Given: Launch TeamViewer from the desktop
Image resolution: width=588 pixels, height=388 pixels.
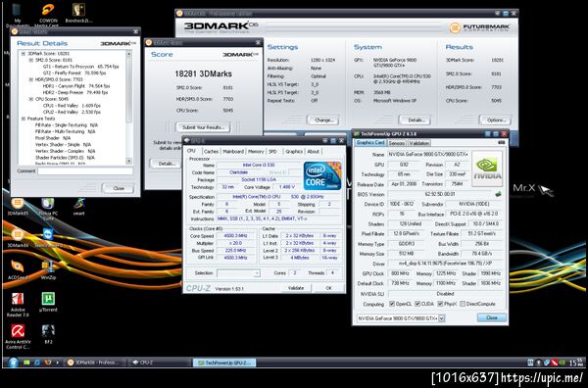Looking at the screenshot, I should click(x=48, y=238).
